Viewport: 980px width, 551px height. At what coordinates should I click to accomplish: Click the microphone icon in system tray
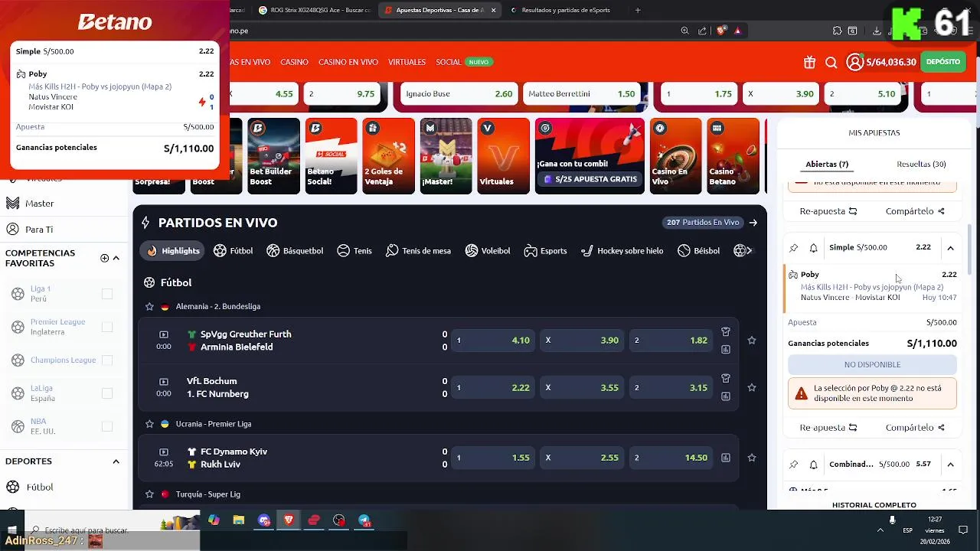[892, 520]
